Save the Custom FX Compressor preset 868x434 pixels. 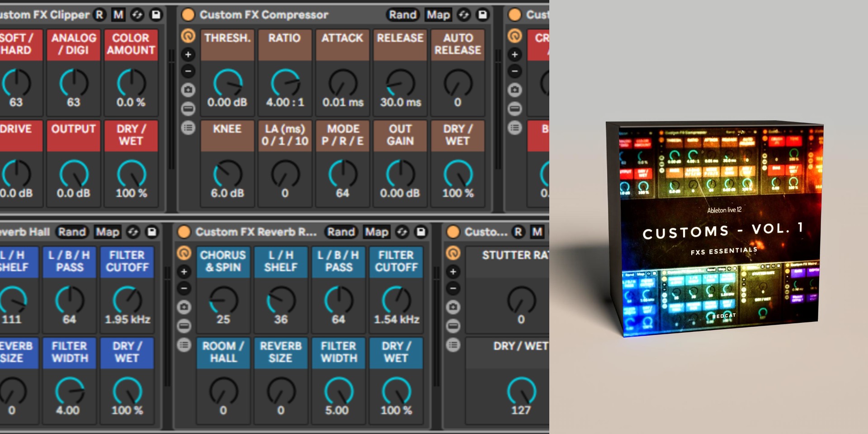click(x=483, y=15)
